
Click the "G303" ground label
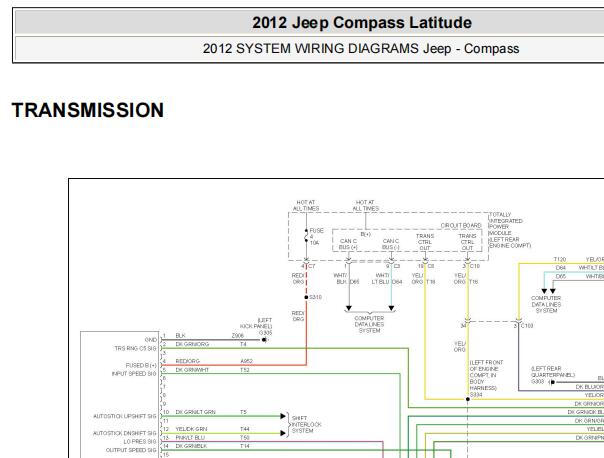(x=537, y=381)
